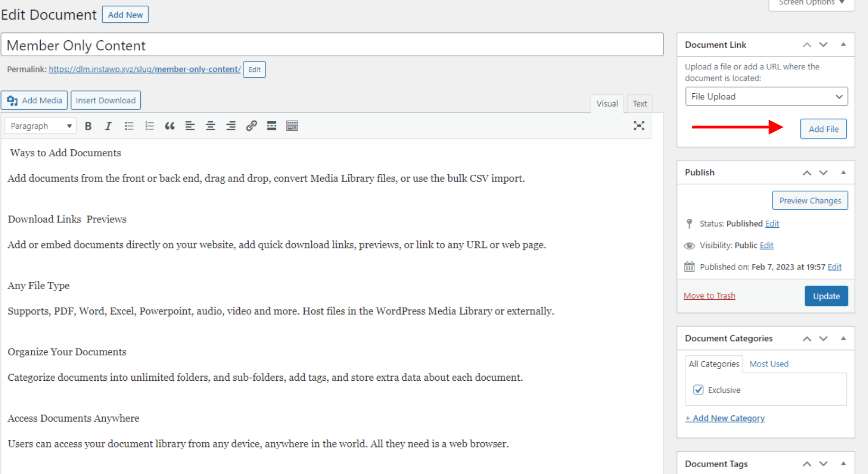
Task: Collapse the Publish panel
Action: click(x=843, y=173)
